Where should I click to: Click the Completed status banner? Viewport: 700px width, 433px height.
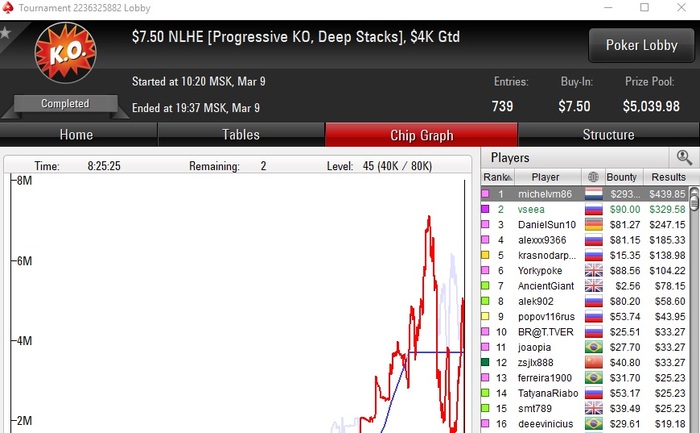65,104
